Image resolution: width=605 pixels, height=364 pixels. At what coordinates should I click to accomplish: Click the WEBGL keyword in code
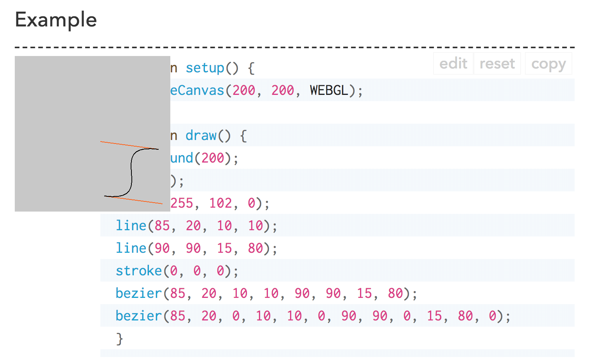pyautogui.click(x=329, y=90)
